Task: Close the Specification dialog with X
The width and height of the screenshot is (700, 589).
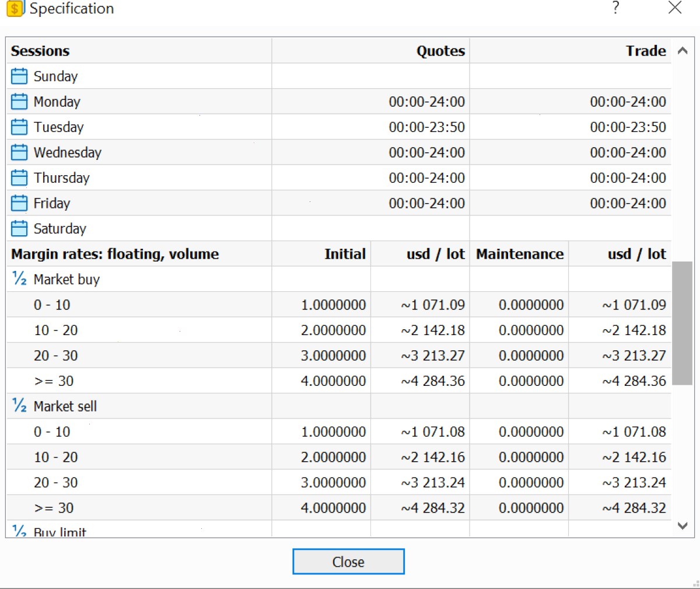Action: pos(675,8)
